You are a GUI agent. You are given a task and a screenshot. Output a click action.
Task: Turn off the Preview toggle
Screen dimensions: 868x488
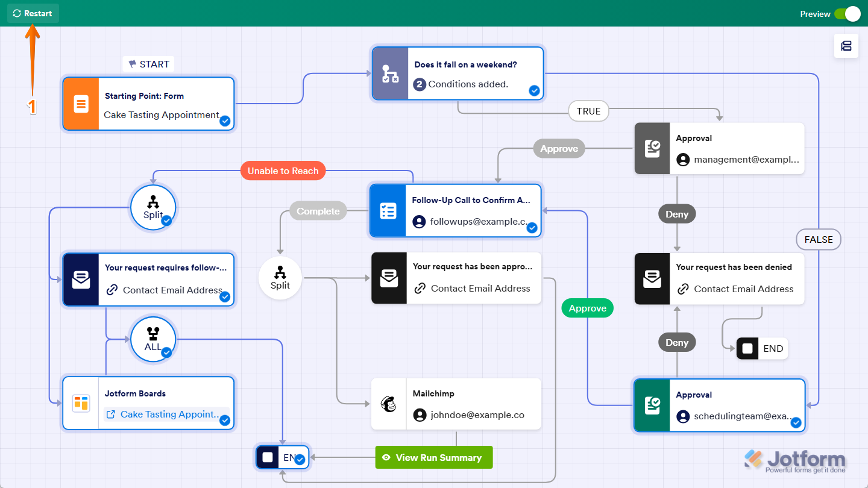tap(848, 13)
